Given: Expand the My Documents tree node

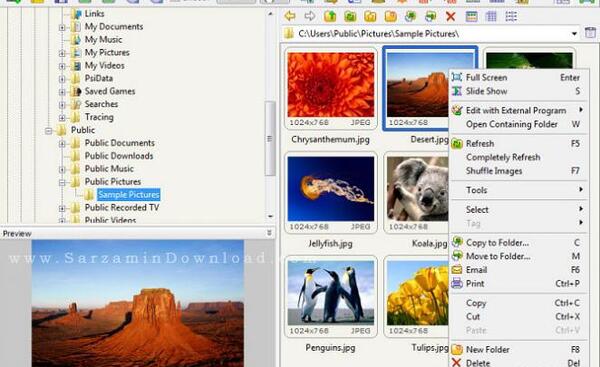Looking at the screenshot, I should tap(62, 27).
